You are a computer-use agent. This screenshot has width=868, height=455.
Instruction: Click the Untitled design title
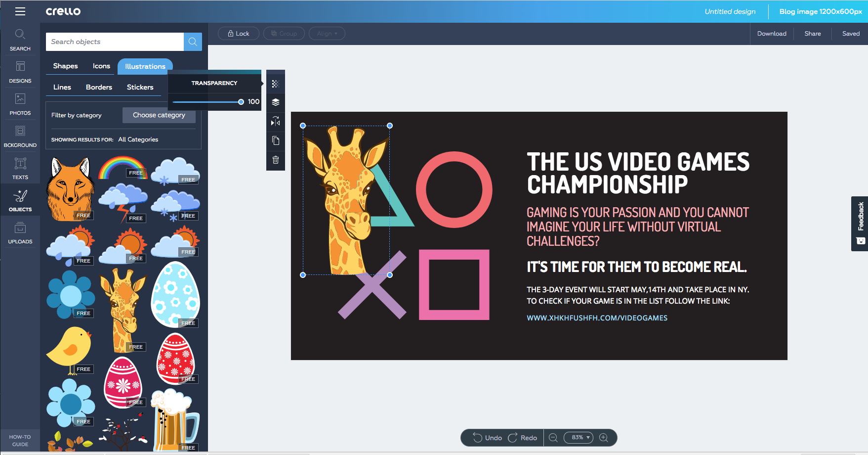coord(730,11)
